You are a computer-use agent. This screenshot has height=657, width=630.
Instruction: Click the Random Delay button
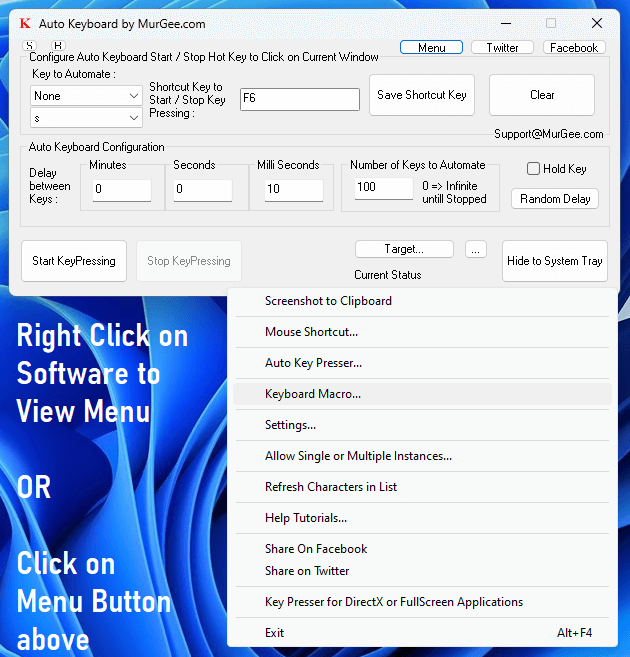coord(555,199)
